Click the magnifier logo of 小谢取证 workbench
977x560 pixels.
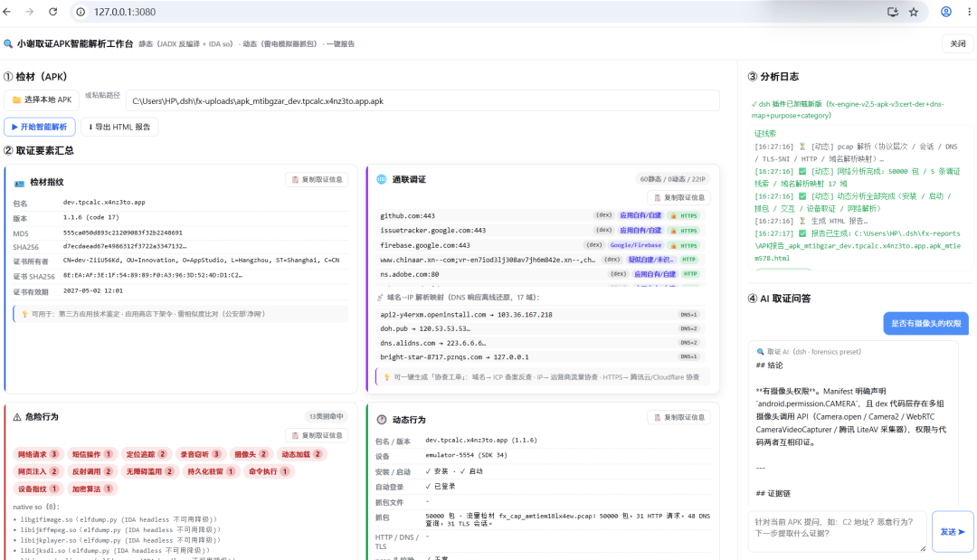(8, 44)
